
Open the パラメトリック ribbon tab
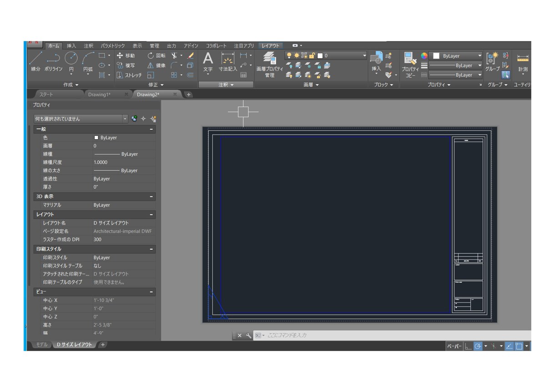coord(113,46)
